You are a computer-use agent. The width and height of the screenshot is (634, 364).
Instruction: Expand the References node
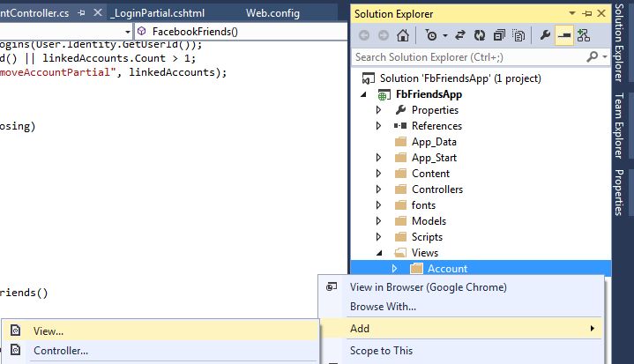(378, 126)
